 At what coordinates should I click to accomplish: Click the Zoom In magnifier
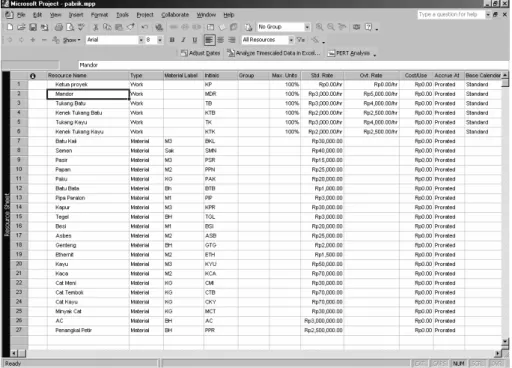(x=319, y=27)
